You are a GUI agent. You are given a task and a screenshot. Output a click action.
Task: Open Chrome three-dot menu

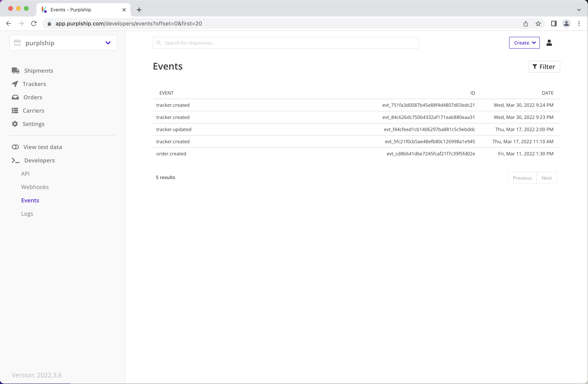pos(579,24)
